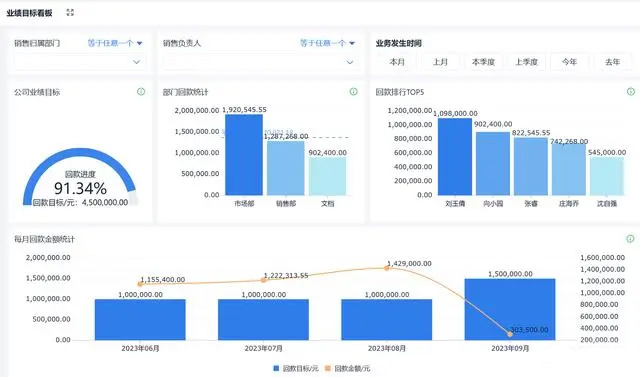640x377 pixels.
Task: Click the fullscreen icon beside dashboard title
Action: (70, 13)
